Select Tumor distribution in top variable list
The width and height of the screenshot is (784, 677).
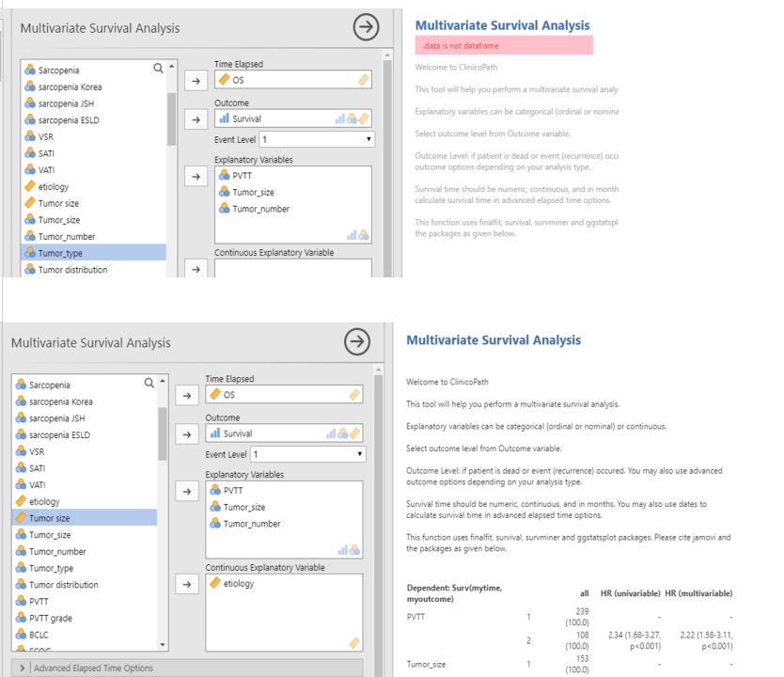click(x=93, y=270)
